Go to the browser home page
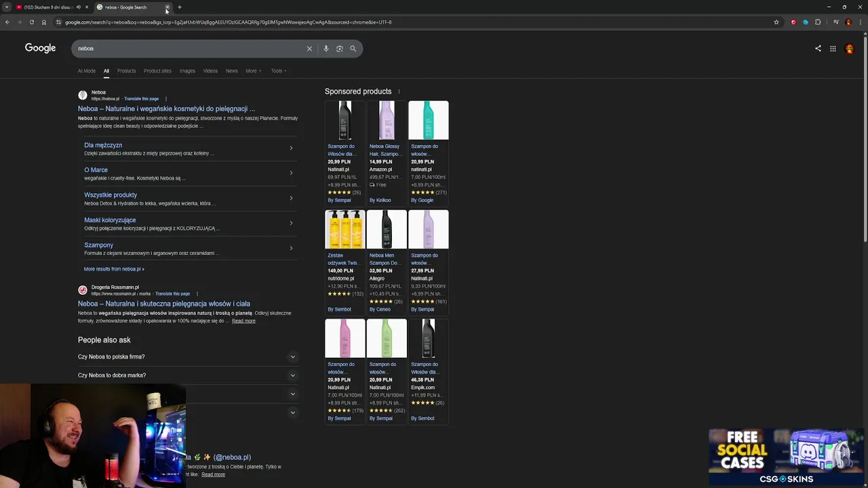Viewport: 868px width, 488px height. pos(43,22)
